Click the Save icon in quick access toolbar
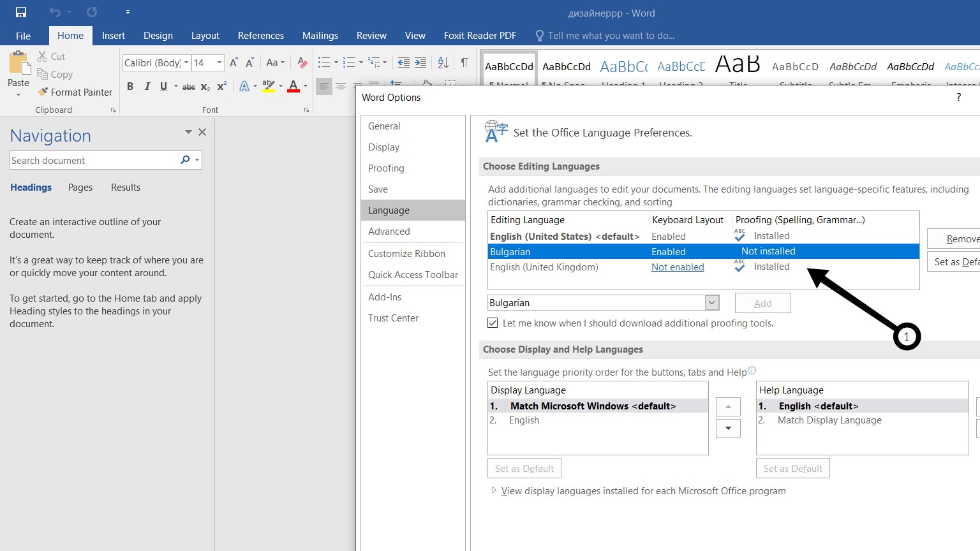This screenshot has width=980, height=551. [x=21, y=12]
